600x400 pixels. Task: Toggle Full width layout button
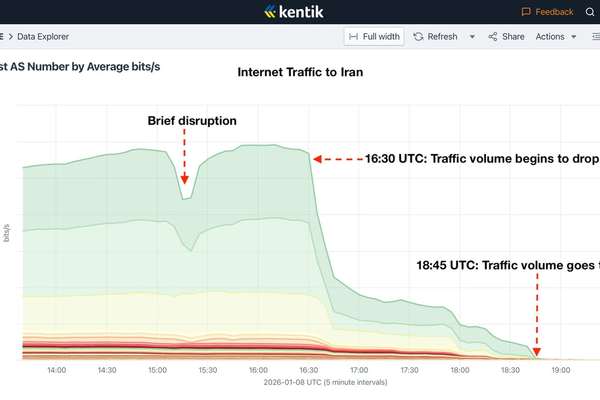(374, 36)
